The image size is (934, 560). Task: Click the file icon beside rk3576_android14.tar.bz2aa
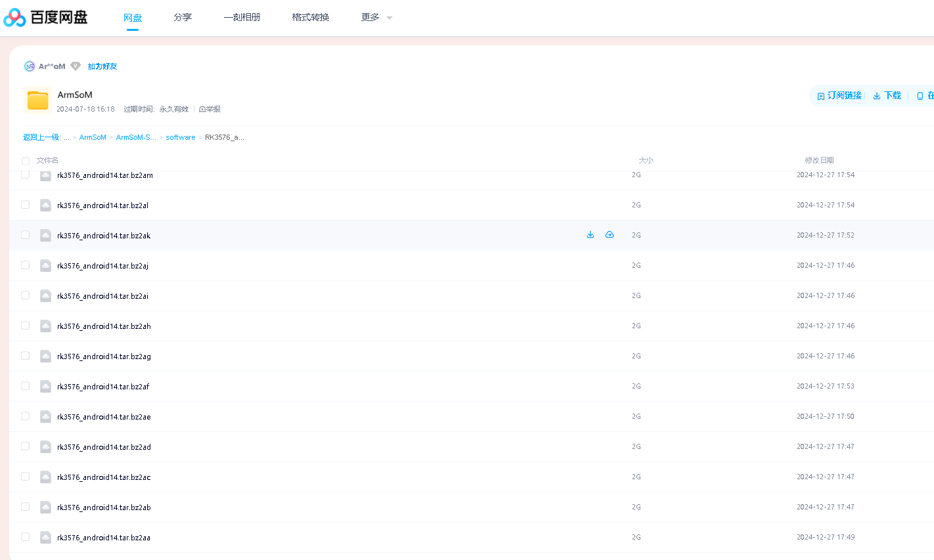[x=45, y=536]
